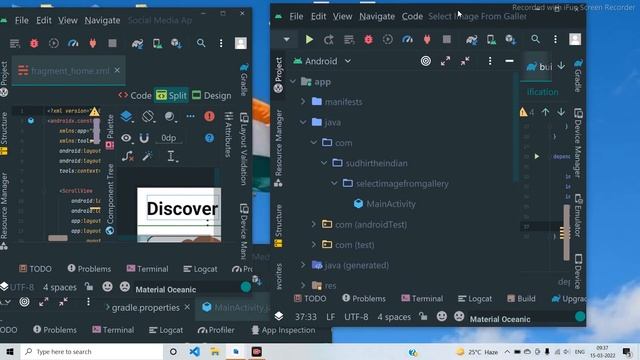640x360 pixels.
Task: Collapse all nodes in Project panel
Action: tap(465, 61)
